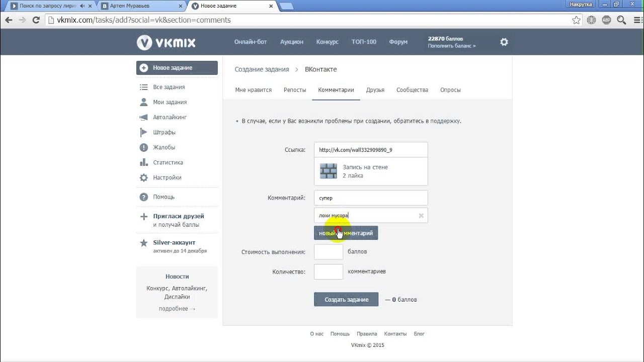
Task: Click the Новое задание sidebar button
Action: click(x=177, y=68)
